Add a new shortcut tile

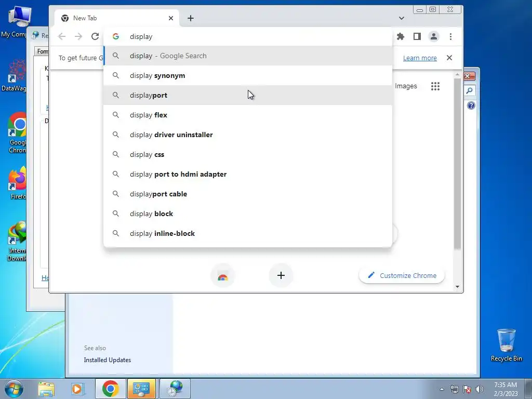pyautogui.click(x=281, y=275)
